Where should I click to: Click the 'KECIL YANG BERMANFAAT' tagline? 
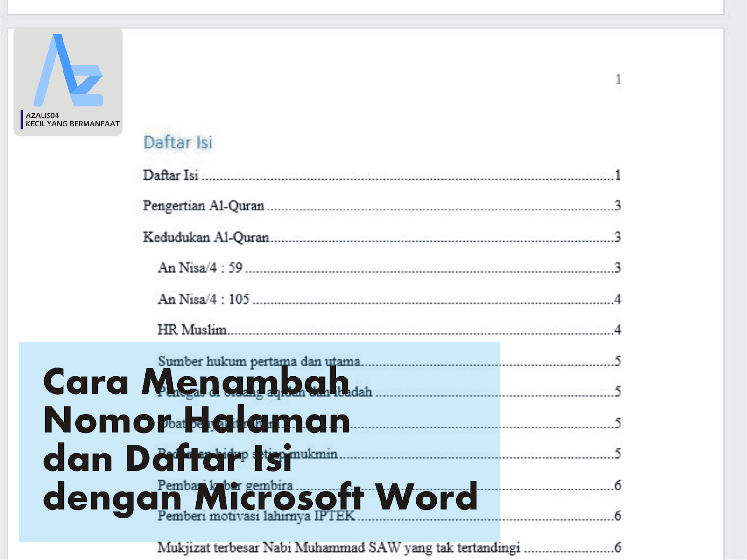point(72,124)
